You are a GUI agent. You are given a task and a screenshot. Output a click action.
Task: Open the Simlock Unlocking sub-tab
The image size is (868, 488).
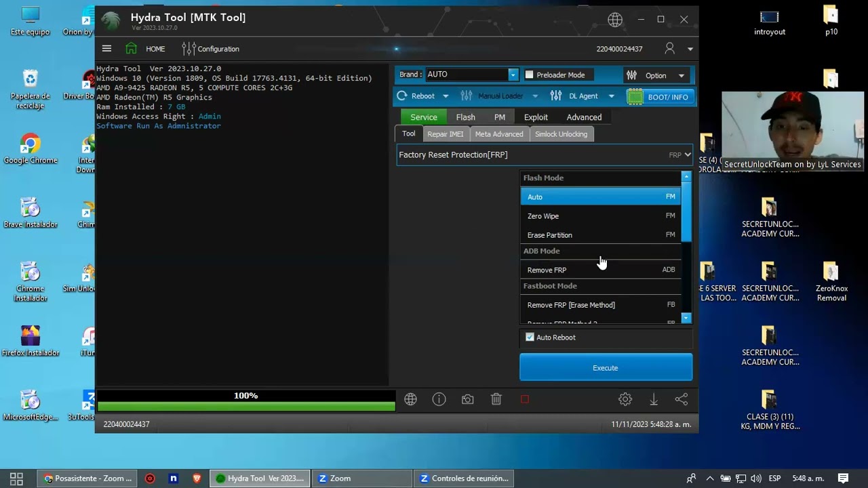561,134
